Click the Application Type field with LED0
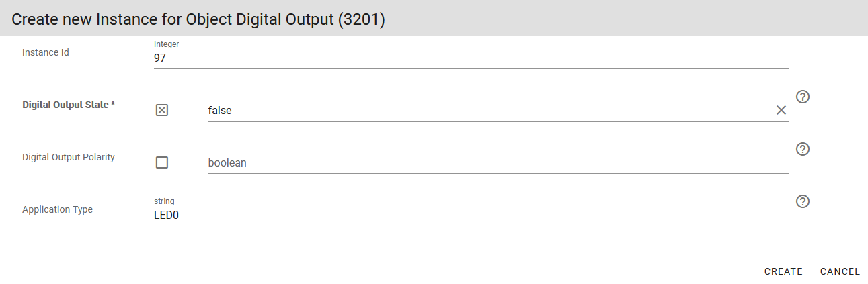868x284 pixels. (x=471, y=216)
